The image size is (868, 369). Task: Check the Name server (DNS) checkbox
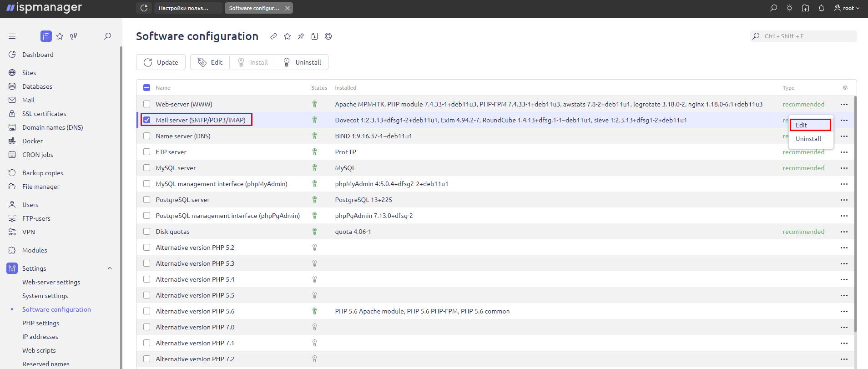146,136
